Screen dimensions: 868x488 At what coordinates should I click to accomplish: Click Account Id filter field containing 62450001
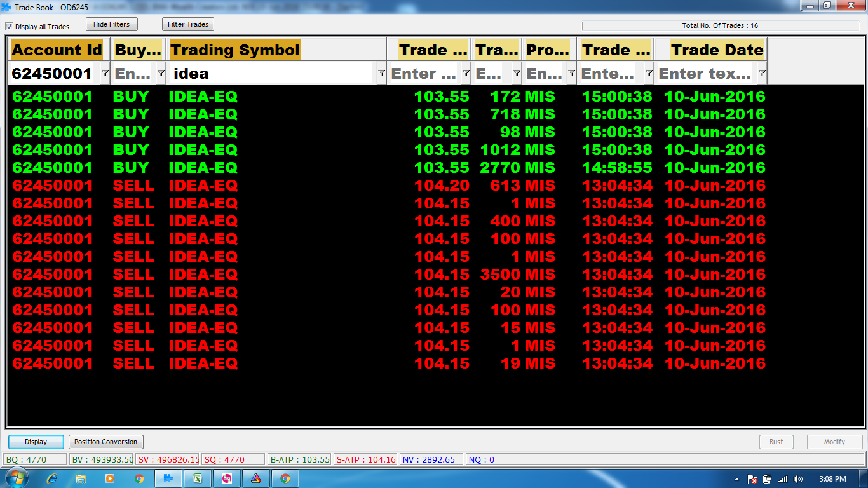tap(53, 74)
